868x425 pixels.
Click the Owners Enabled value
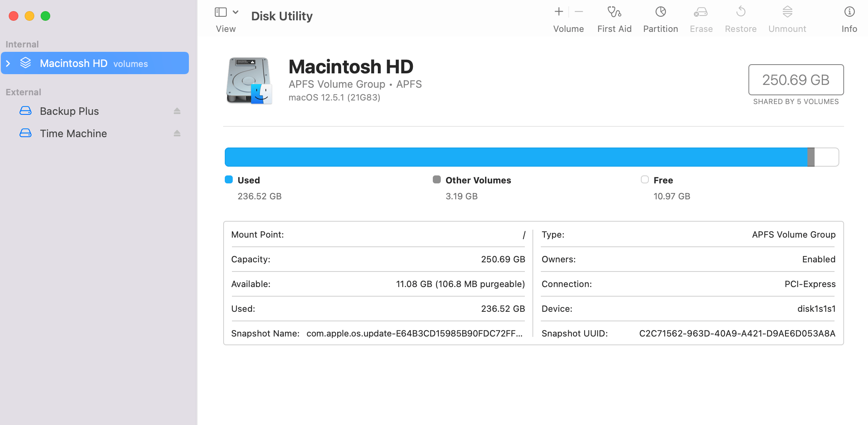[819, 259]
